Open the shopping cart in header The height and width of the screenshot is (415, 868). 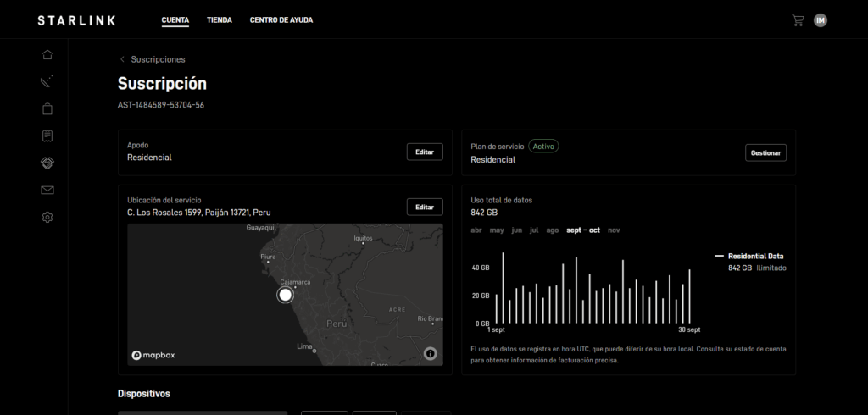[x=797, y=20]
